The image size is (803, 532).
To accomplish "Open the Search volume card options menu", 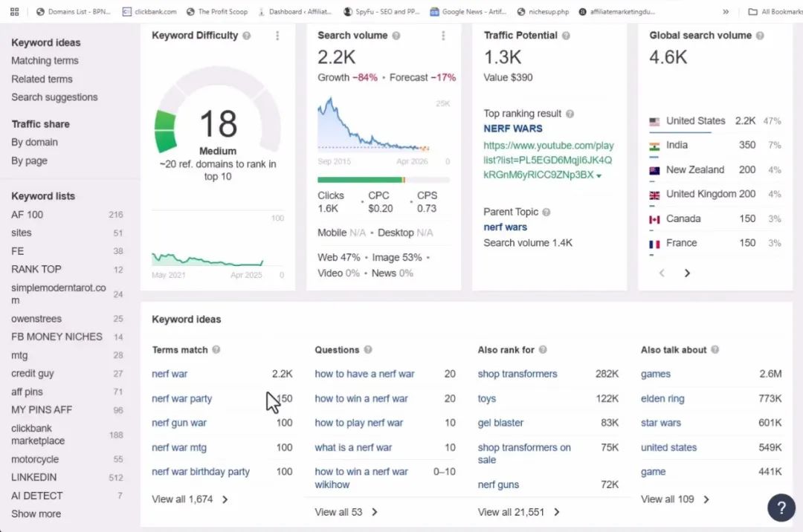I will pos(443,36).
